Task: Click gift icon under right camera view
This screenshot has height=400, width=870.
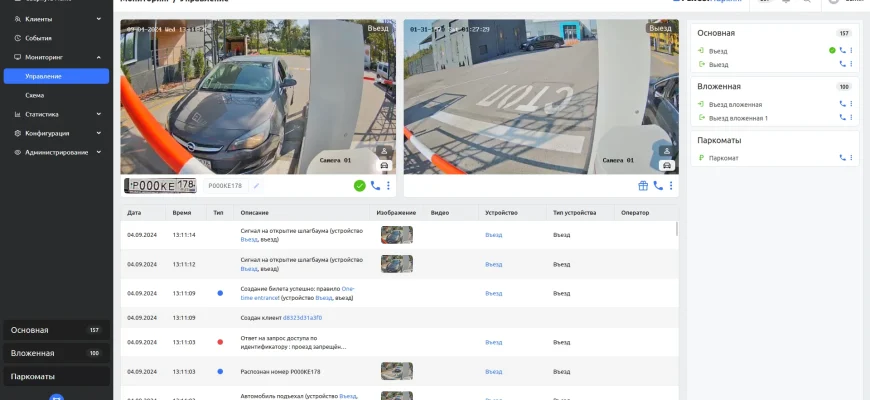Action: tap(643, 186)
